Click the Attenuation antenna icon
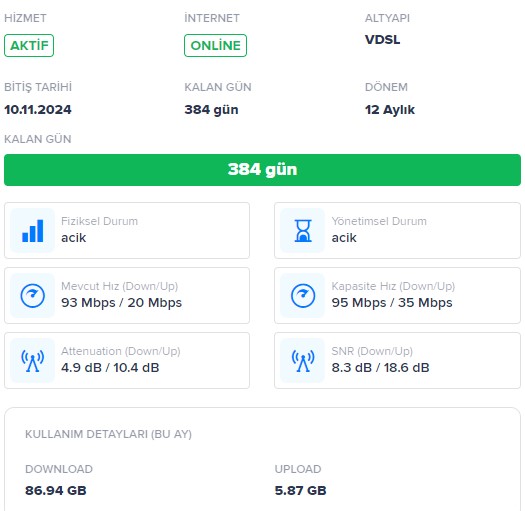Image resolution: width=525 pixels, height=511 pixels. pos(32,361)
